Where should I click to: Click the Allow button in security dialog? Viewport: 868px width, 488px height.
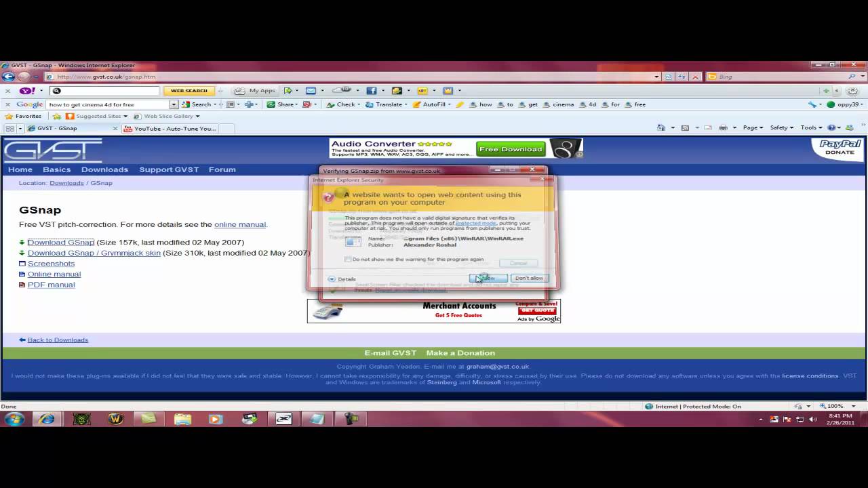(x=488, y=278)
